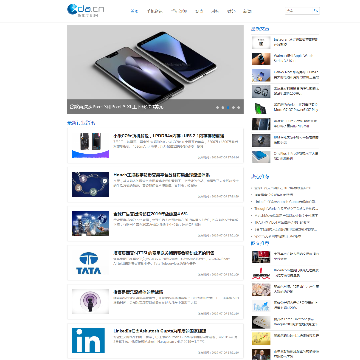Open sidebar blue tablet thumbnail

pyautogui.click(x=261, y=157)
